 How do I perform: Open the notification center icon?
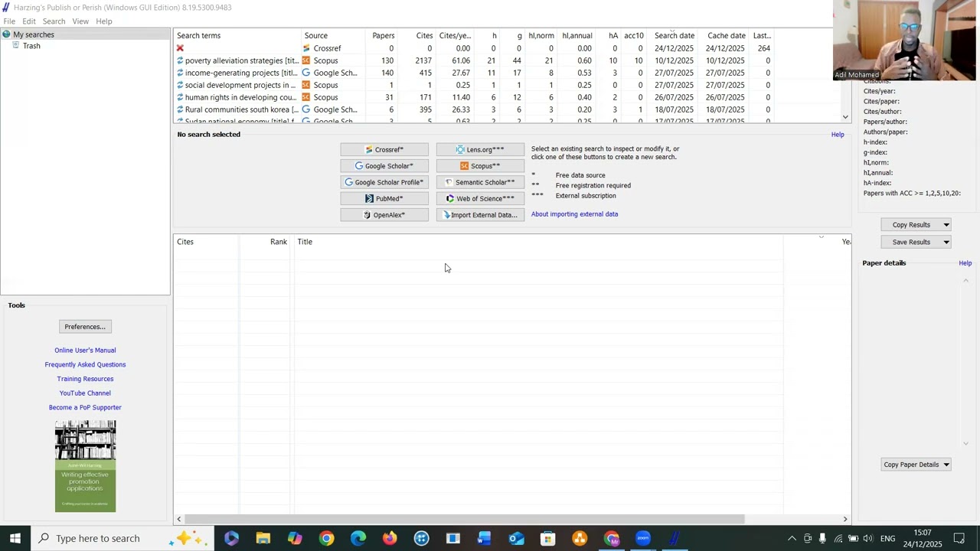coord(959,539)
